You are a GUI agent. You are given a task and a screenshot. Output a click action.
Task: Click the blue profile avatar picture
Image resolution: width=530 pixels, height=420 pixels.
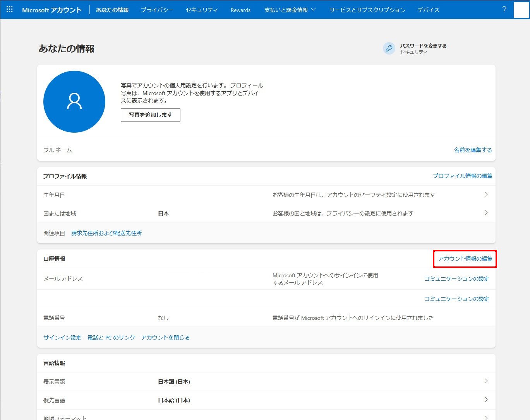coord(74,102)
